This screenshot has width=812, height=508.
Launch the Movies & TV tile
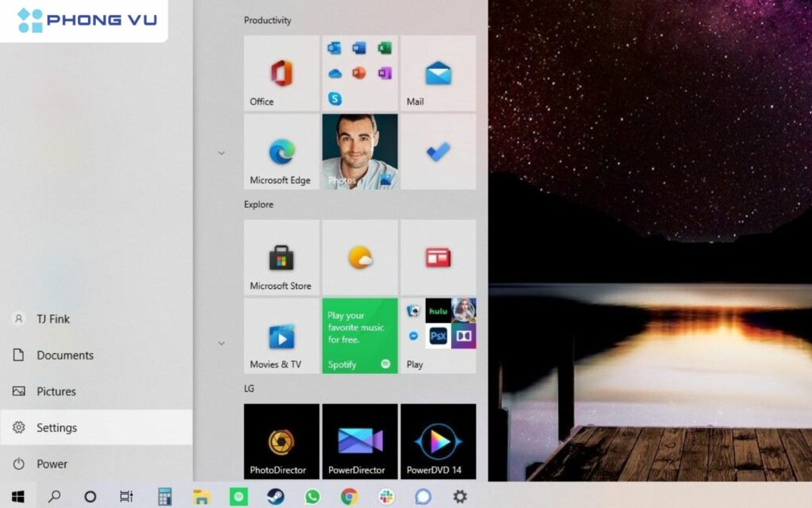[x=282, y=336]
